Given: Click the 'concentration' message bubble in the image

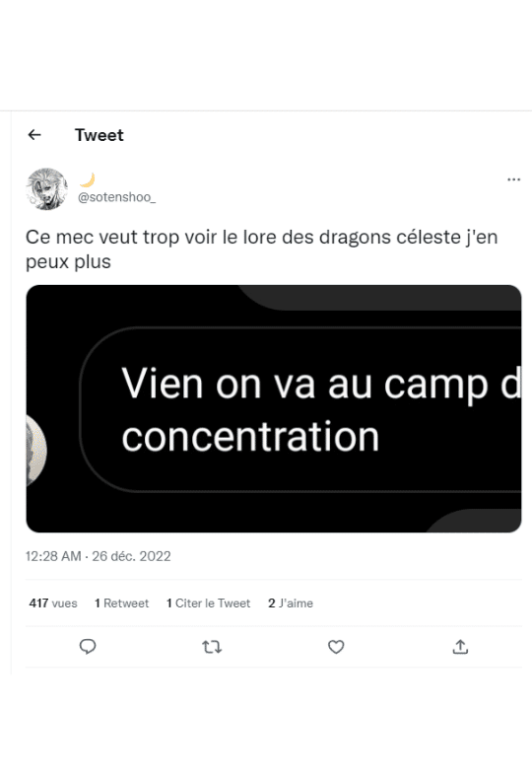Looking at the screenshot, I should click(x=300, y=410).
